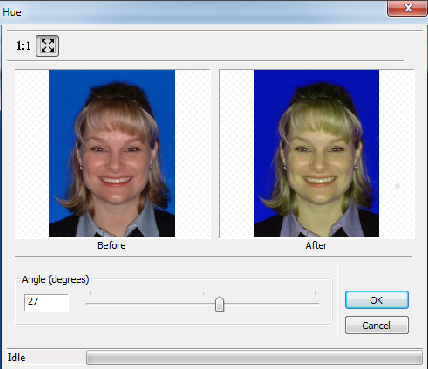Screen dimensions: 428x369
Task: Click the Angle (degrees) group label
Action: 55,279
